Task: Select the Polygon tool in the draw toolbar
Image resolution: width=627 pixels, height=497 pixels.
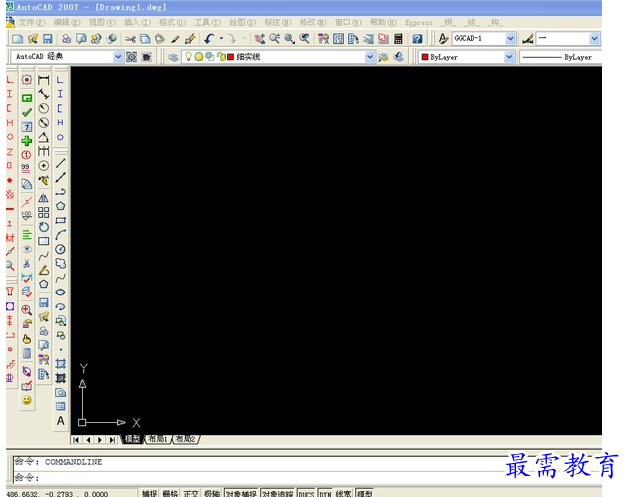Action: pos(60,206)
